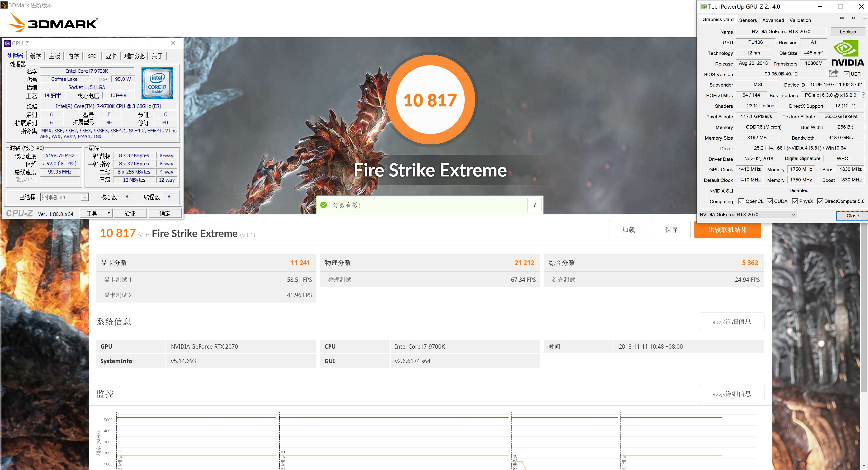Open the GPU-Z hamburger menu

tap(865, 18)
